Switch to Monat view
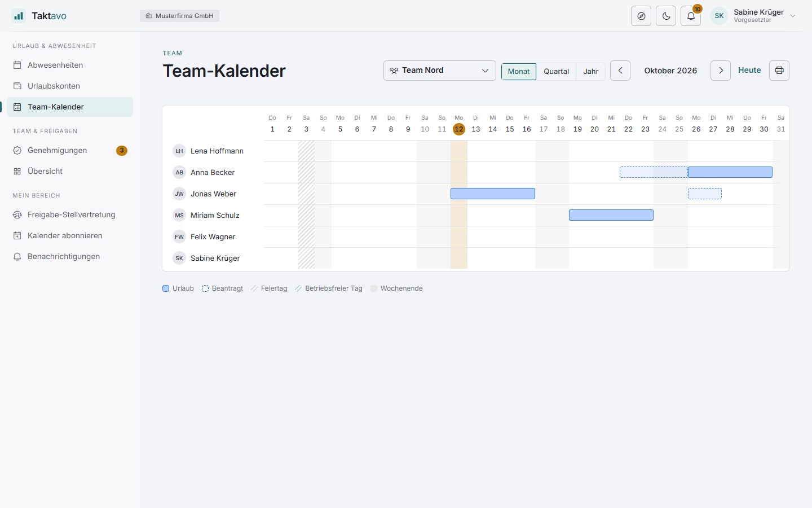The image size is (812, 508). tap(519, 71)
